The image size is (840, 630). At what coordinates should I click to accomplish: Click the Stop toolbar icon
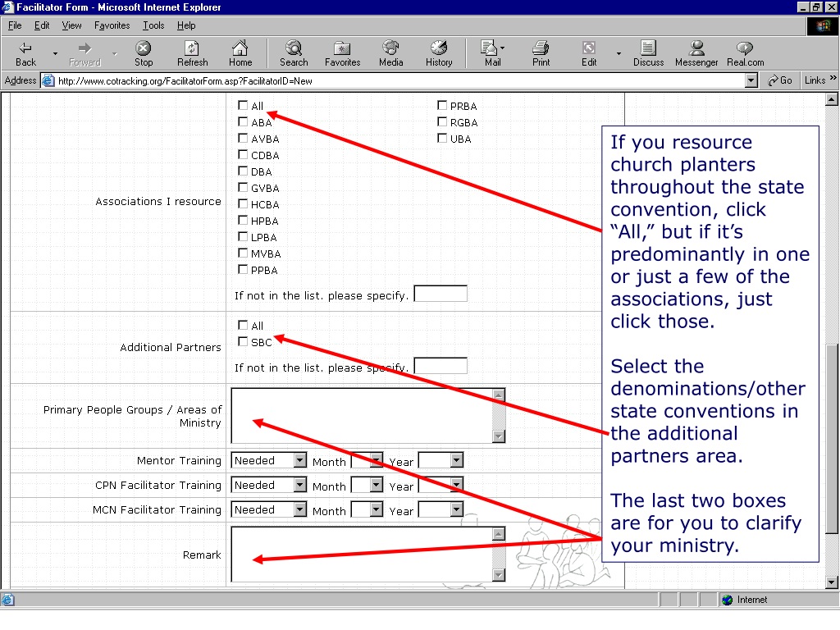click(143, 53)
